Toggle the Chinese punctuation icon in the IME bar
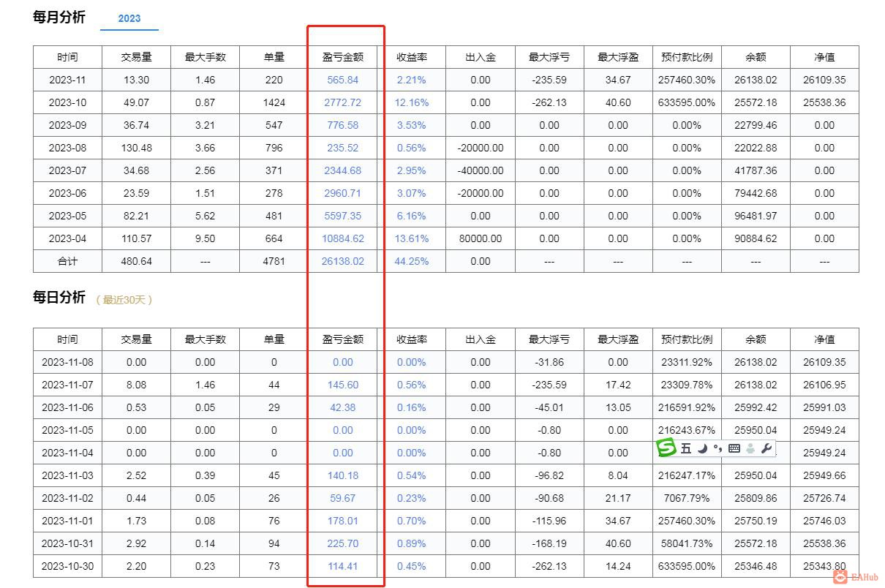 pyautogui.click(x=718, y=448)
